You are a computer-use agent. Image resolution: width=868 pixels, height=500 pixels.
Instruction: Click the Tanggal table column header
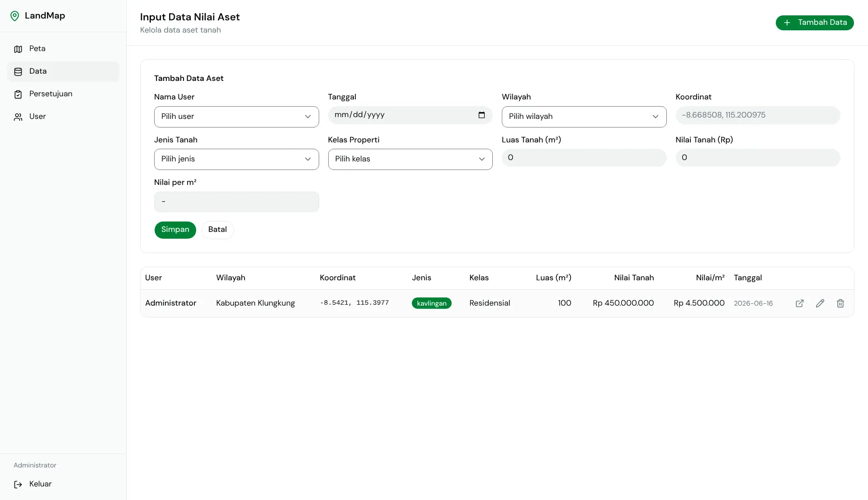click(x=748, y=278)
